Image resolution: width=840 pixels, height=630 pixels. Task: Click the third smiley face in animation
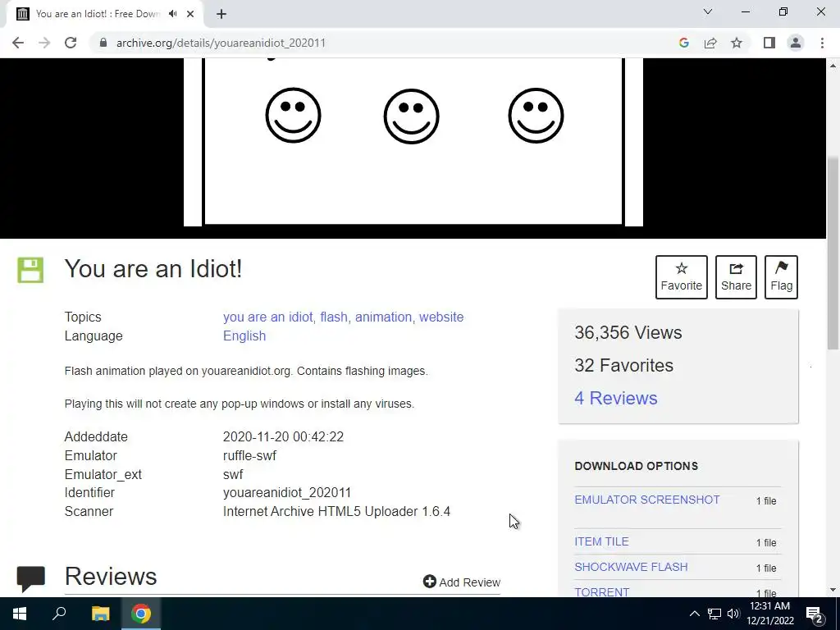[536, 115]
